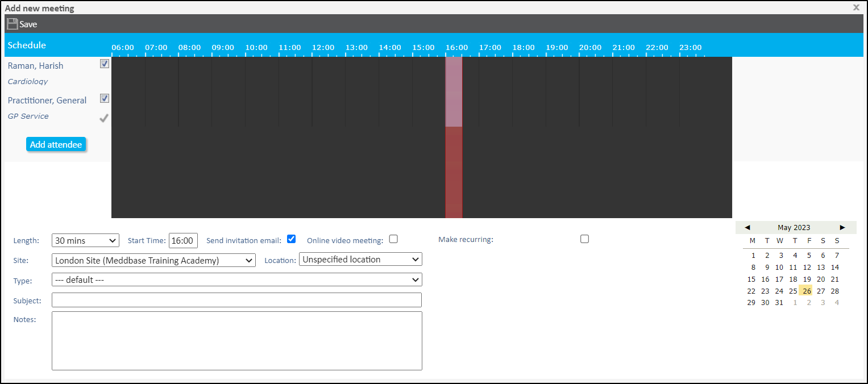Image resolution: width=868 pixels, height=384 pixels.
Task: Open the Site dropdown list
Action: click(x=153, y=260)
